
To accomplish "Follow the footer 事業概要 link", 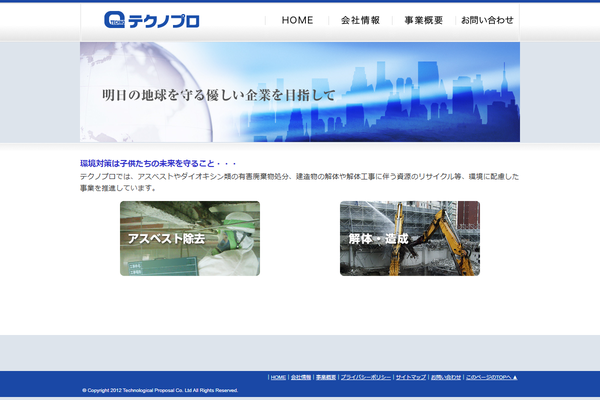I will click(x=326, y=377).
